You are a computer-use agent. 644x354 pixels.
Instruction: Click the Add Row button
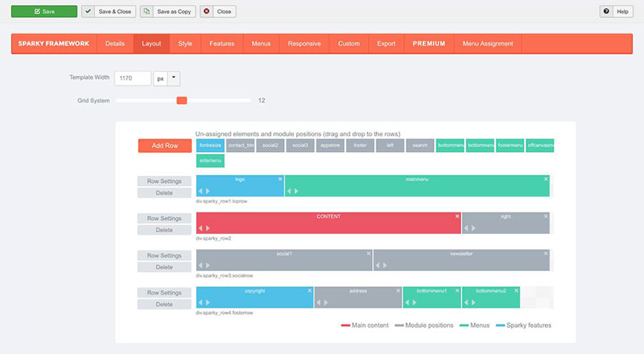tap(165, 145)
